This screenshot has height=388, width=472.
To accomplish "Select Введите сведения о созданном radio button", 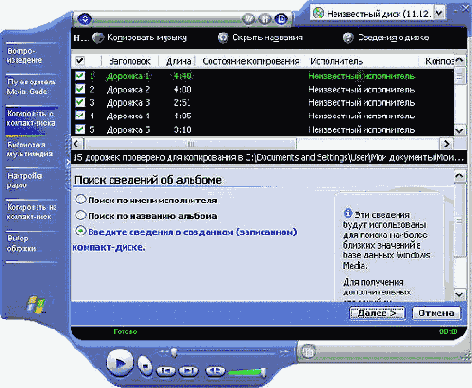I will coord(81,231).
